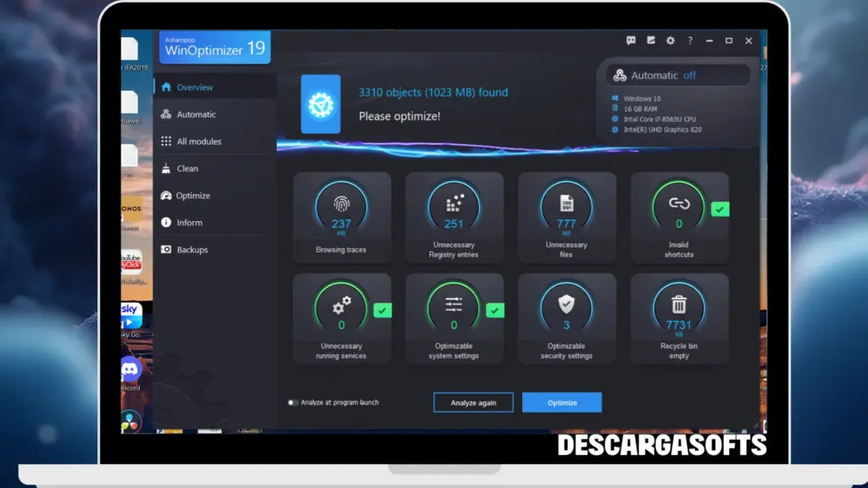
Task: Click the Unnecessary Registry entries gauge icon
Action: coord(454,204)
